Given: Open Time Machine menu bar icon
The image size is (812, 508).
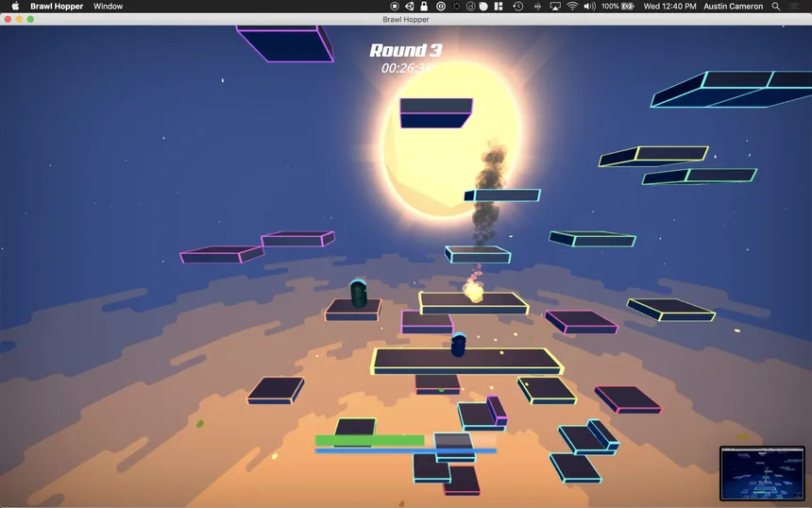Looking at the screenshot, I should coord(517,7).
